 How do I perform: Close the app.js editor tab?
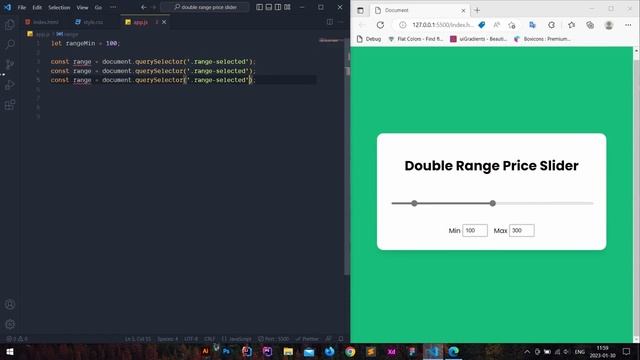click(164, 22)
